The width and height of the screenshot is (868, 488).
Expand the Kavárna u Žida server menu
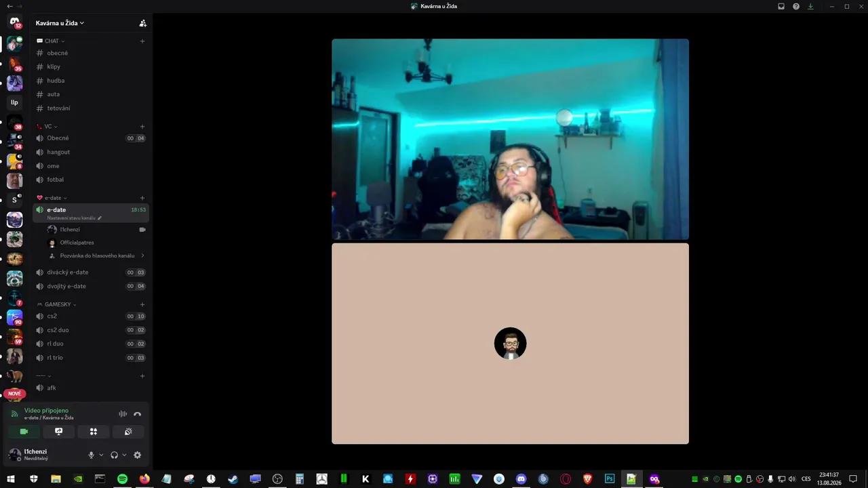tap(60, 23)
